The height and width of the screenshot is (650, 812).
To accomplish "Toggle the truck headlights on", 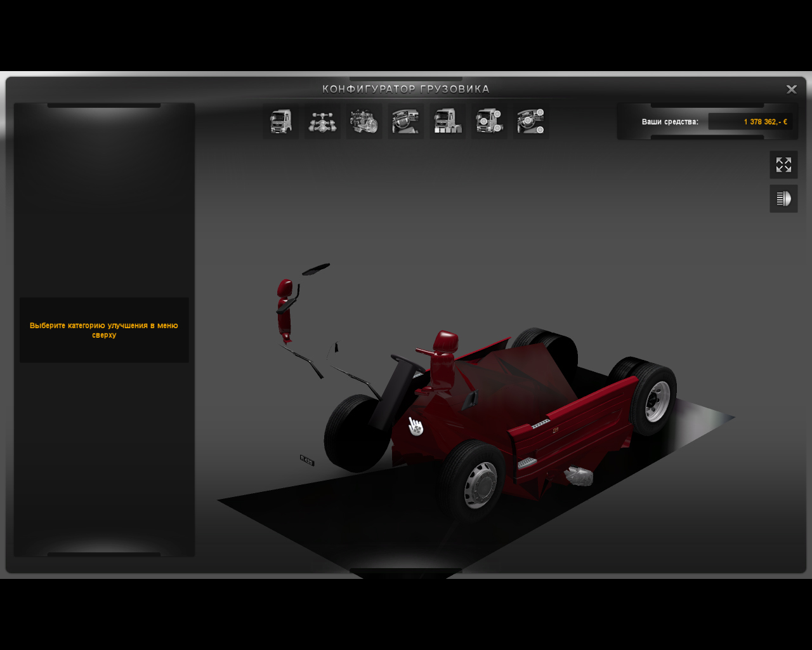I will [x=783, y=199].
